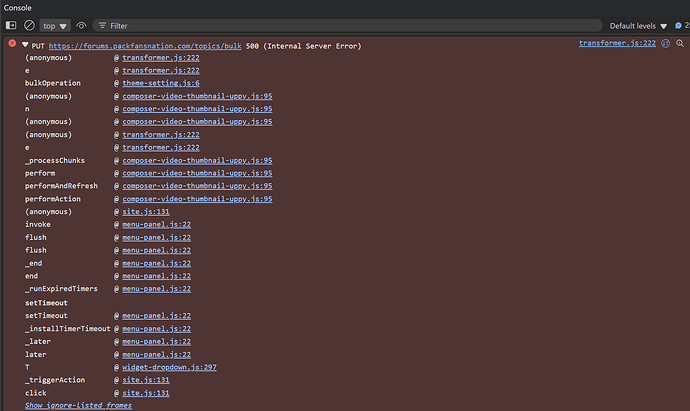The height and width of the screenshot is (411, 690).
Task: Select the 'performAndRefresh' function name
Action: click(61, 186)
